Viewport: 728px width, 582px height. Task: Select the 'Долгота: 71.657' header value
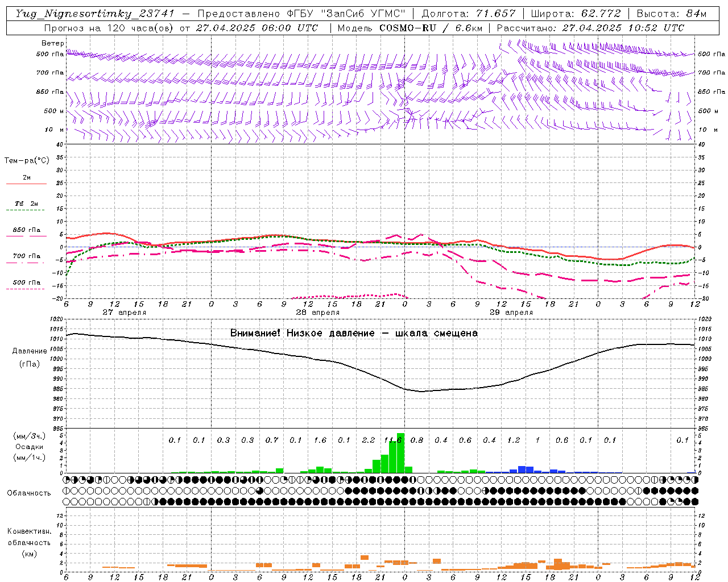click(468, 14)
